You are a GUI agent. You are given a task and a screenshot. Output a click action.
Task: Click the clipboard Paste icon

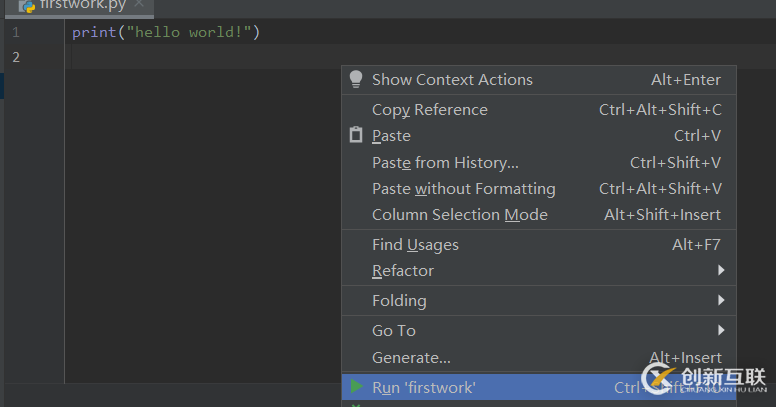pyautogui.click(x=356, y=135)
